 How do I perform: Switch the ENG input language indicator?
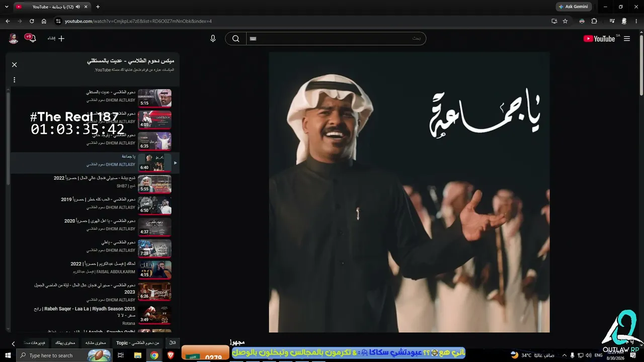(x=598, y=355)
